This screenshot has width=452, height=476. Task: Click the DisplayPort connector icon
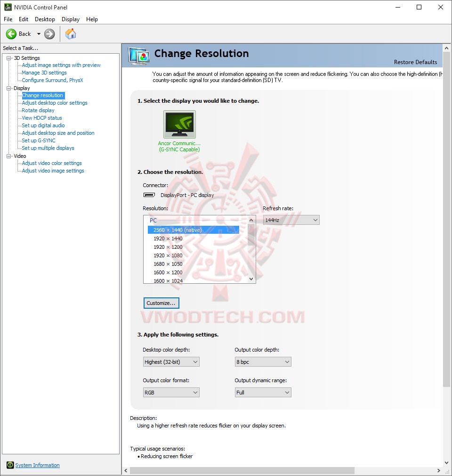tap(149, 195)
